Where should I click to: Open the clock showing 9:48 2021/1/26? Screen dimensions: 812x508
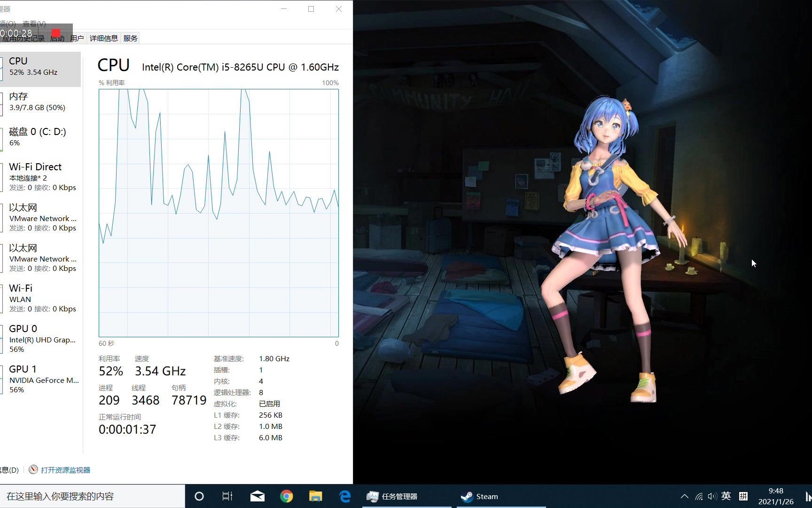(x=776, y=496)
